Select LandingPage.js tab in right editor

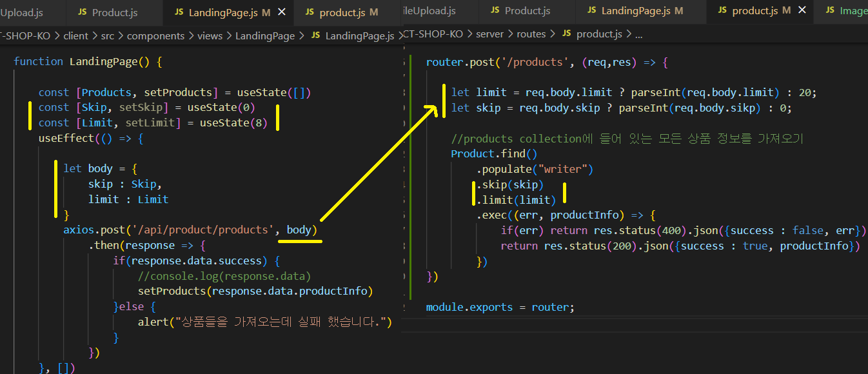click(635, 11)
